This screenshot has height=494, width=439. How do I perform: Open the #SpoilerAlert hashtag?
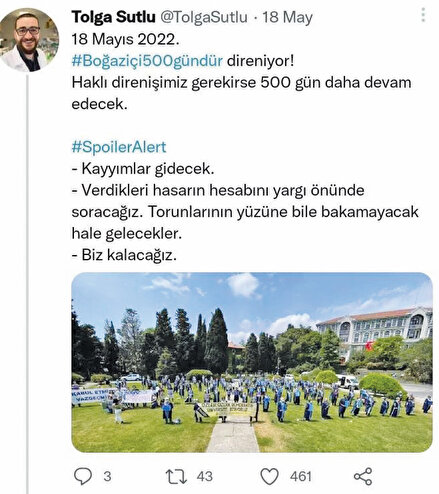coord(119,147)
